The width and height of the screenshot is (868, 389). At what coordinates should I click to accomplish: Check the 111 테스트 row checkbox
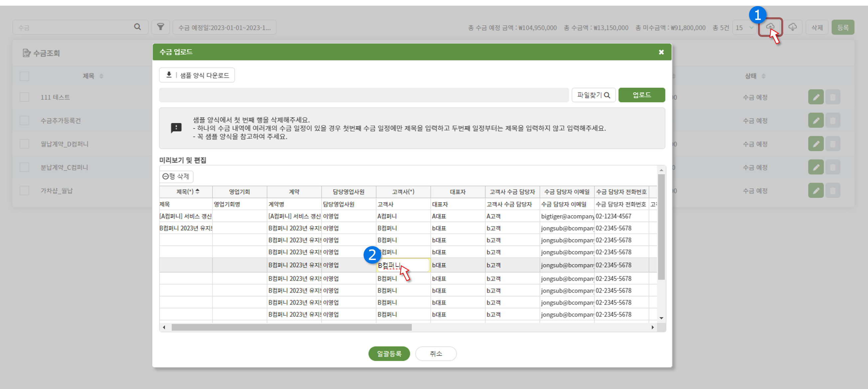[24, 97]
